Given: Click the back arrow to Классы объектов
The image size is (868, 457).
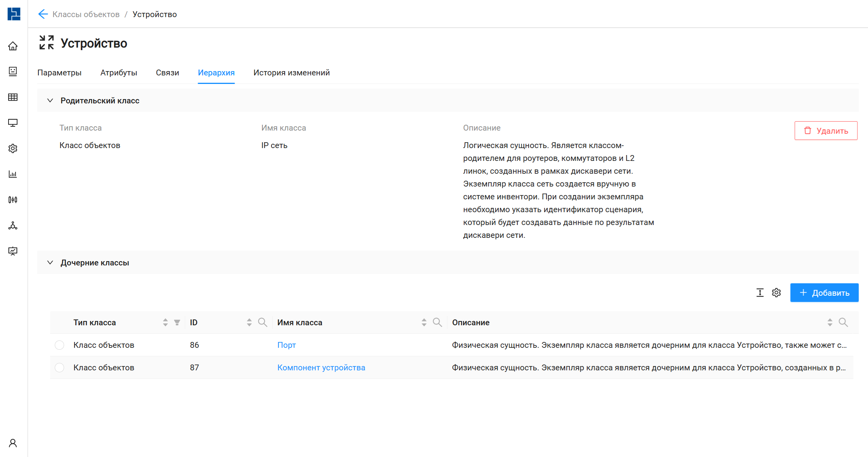Looking at the screenshot, I should pos(43,14).
